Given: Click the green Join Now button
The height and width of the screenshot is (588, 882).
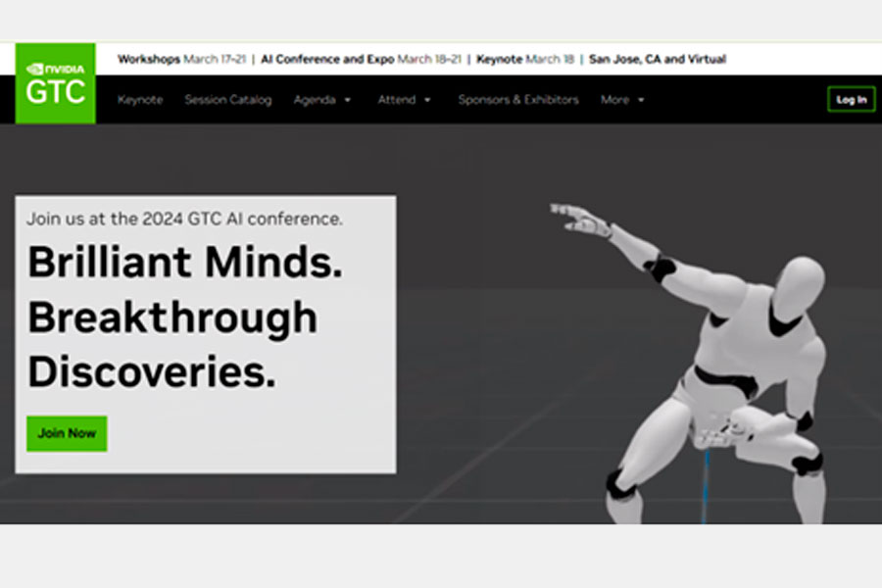Looking at the screenshot, I should tap(67, 433).
